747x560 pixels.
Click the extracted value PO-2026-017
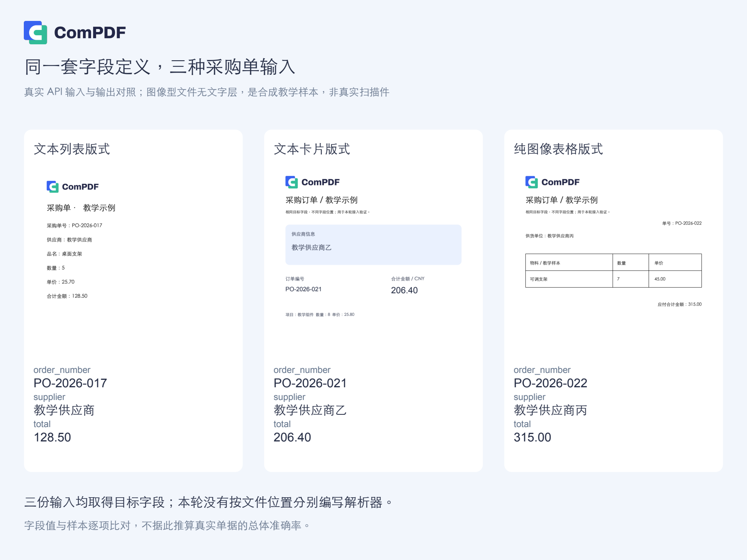(70, 383)
